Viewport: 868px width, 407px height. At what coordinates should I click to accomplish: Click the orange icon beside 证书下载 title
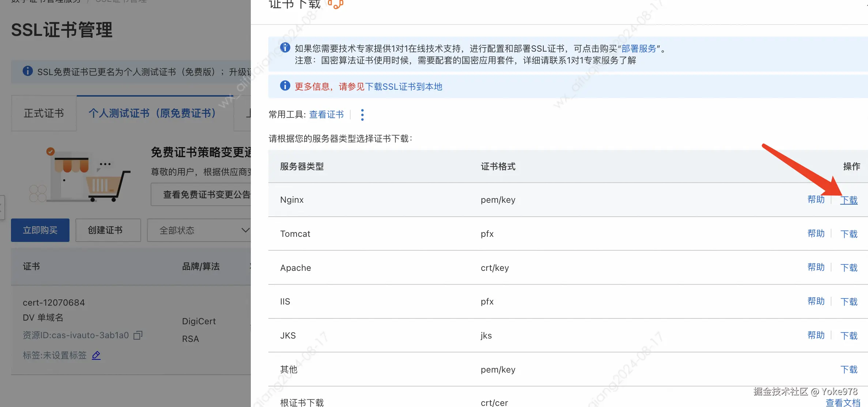336,4
